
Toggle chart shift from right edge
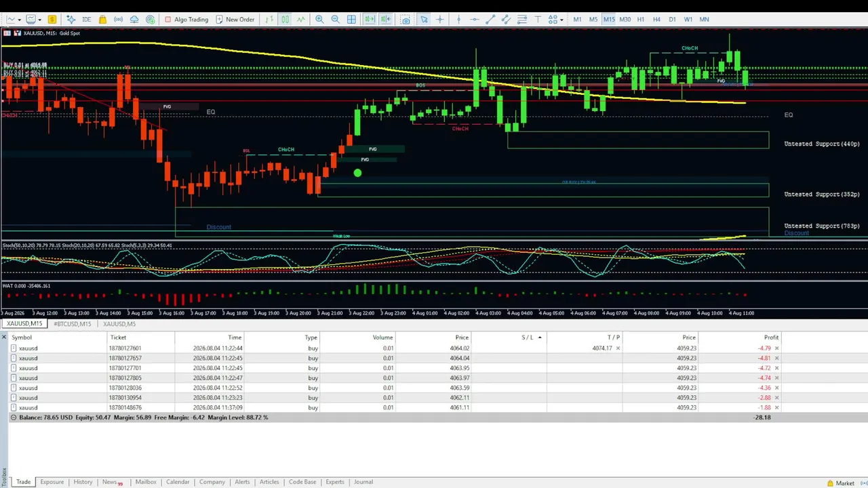[x=386, y=20]
